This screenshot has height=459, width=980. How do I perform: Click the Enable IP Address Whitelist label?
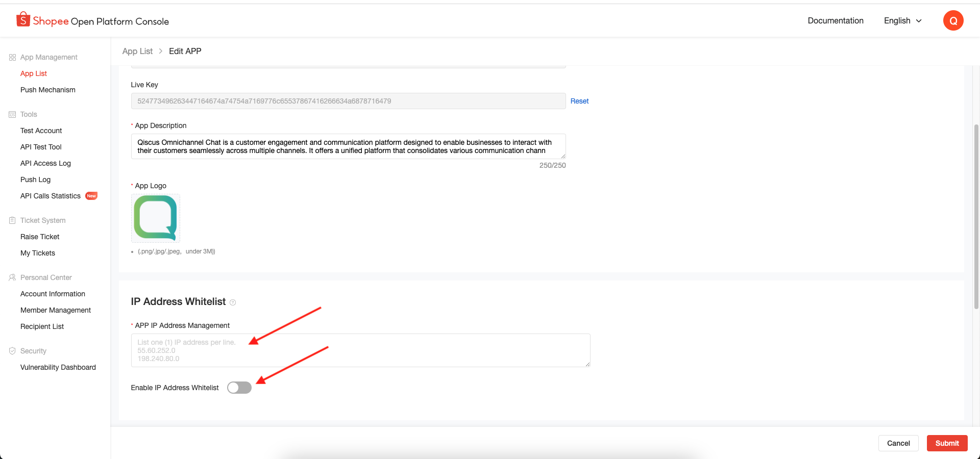175,388
